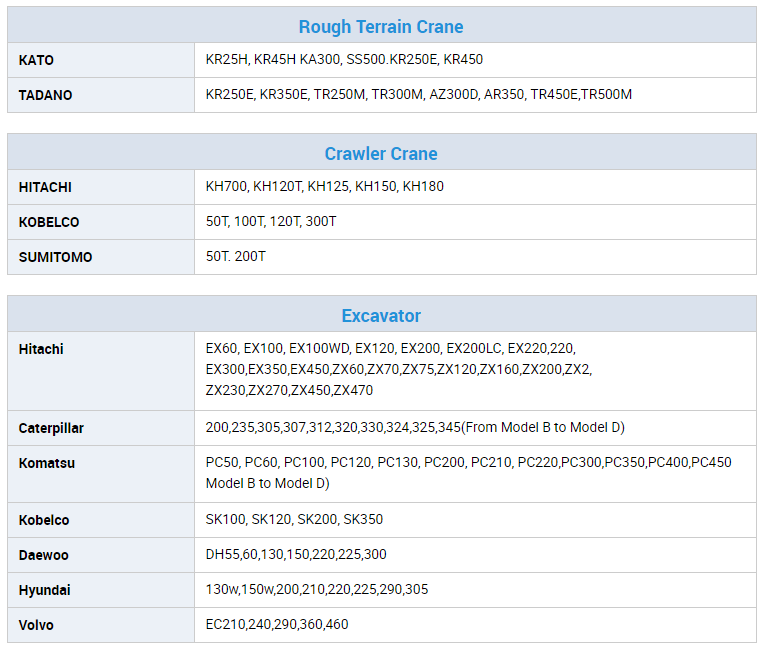
Task: Click the KATO models list starting KR25H
Action: coord(344,59)
